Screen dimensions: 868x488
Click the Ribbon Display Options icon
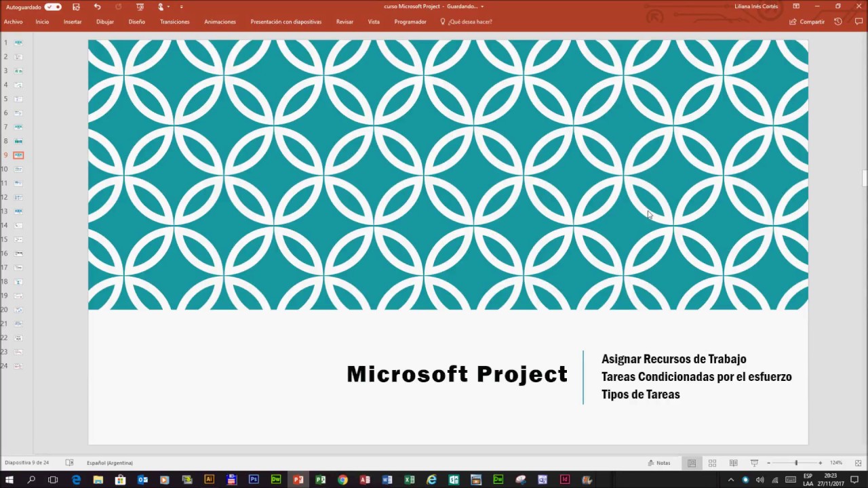796,7
